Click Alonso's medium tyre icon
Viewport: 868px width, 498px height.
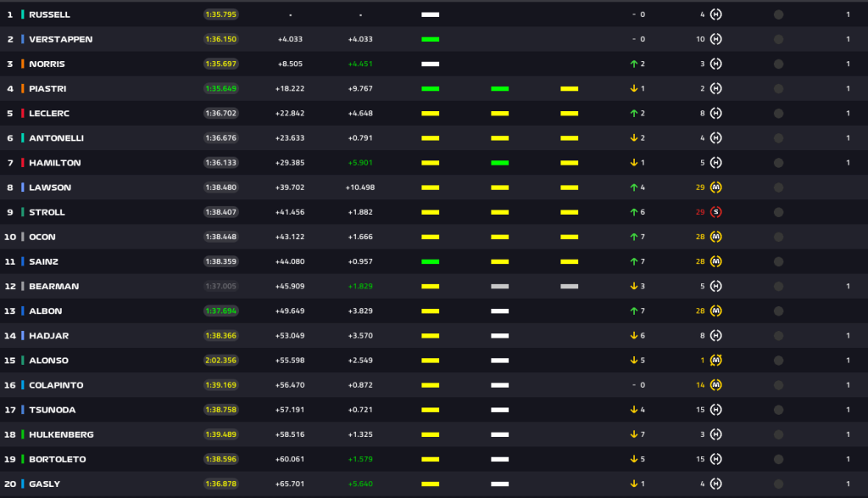click(715, 360)
